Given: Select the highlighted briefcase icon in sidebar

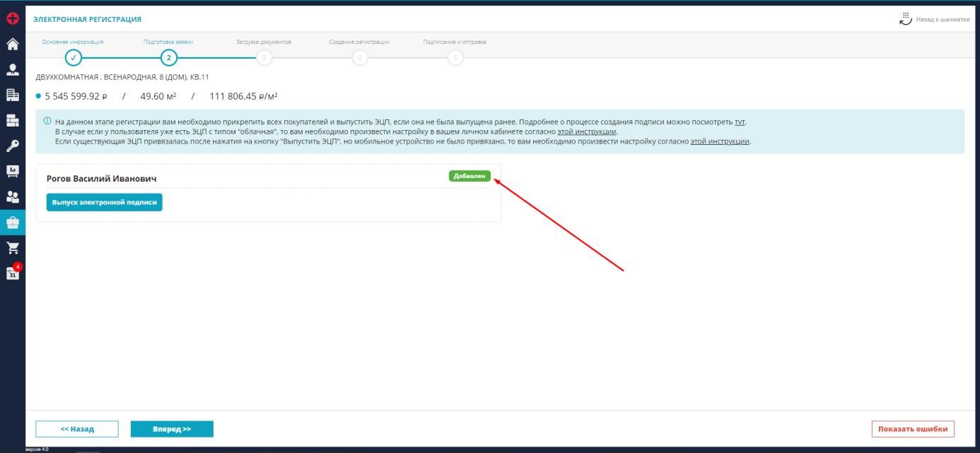Looking at the screenshot, I should coord(12,222).
